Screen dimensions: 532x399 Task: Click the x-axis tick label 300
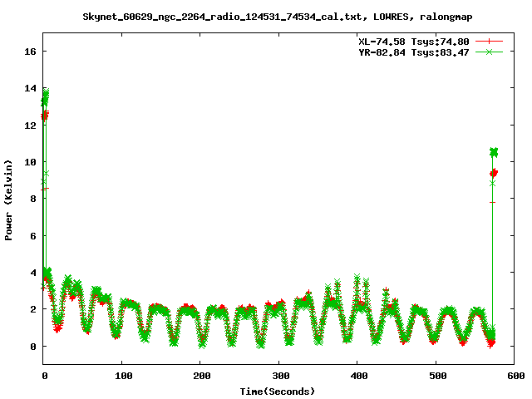click(x=281, y=376)
